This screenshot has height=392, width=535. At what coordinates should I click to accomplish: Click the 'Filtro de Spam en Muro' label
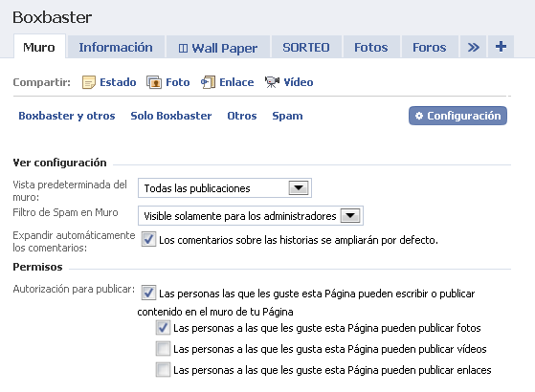tap(65, 212)
